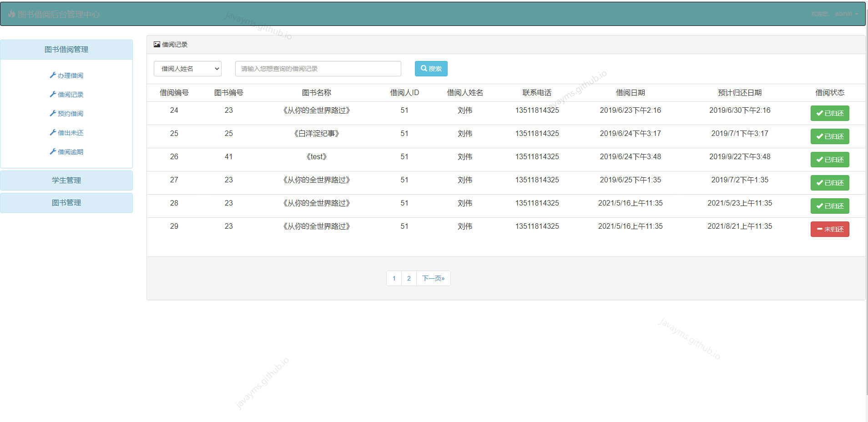Screen dimensions: 868x422
Task: Click the magnifier icon on the 搜索 button
Action: [x=423, y=68]
